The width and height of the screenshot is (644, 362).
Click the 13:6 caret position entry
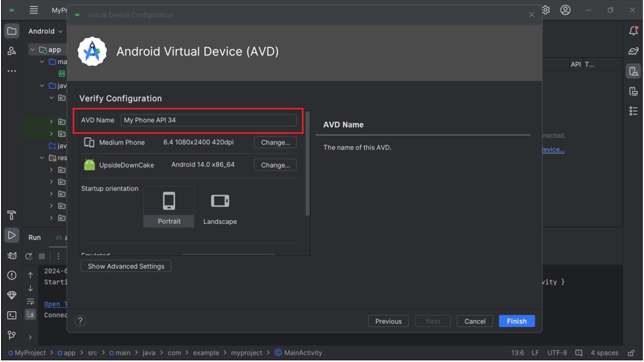518,353
